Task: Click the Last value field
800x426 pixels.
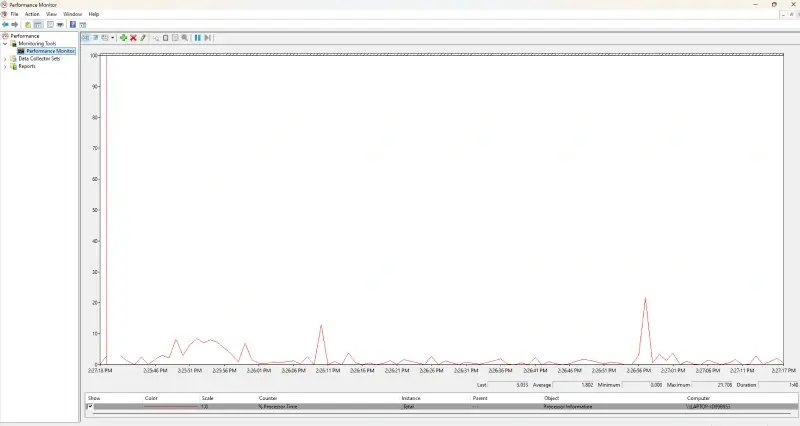Action: pos(509,385)
